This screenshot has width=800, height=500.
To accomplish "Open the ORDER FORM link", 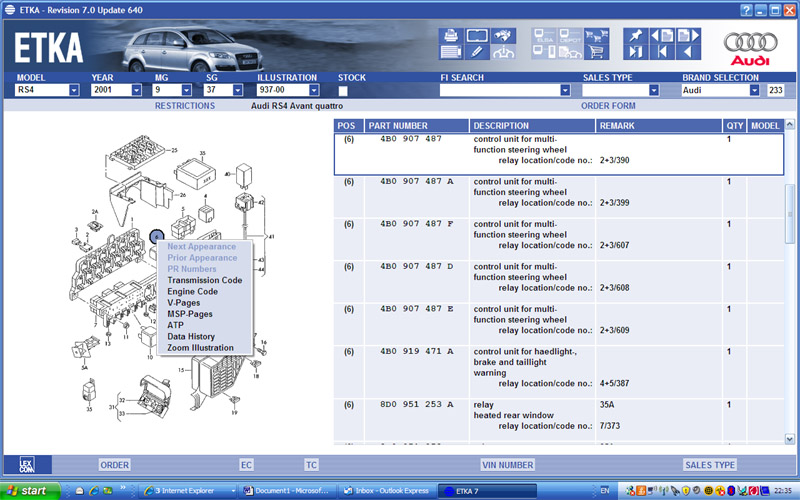I will pyautogui.click(x=608, y=106).
